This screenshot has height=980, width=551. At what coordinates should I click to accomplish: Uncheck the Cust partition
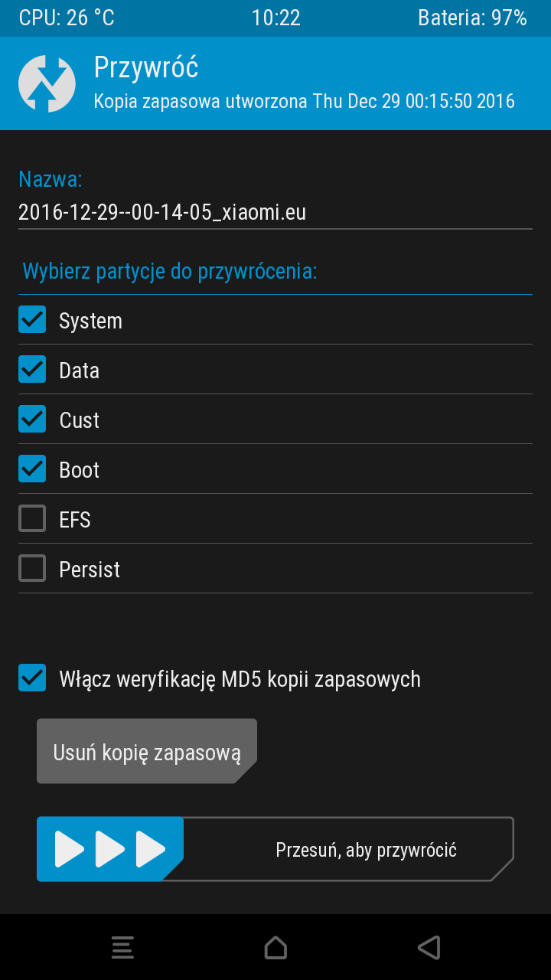pos(31,419)
